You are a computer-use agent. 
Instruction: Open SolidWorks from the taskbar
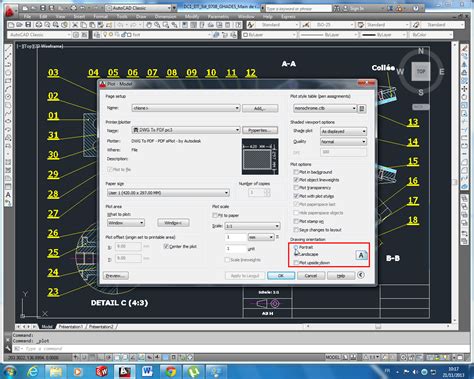(x=101, y=371)
